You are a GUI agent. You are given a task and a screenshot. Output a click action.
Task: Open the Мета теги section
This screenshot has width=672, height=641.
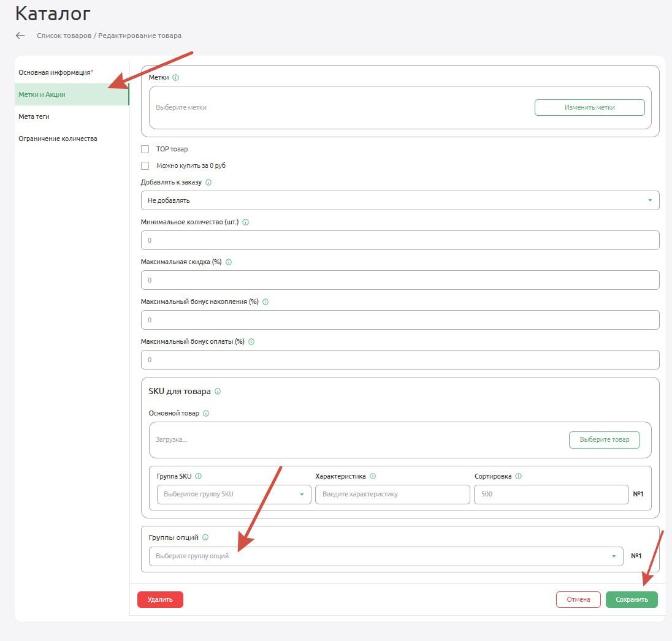[34, 116]
